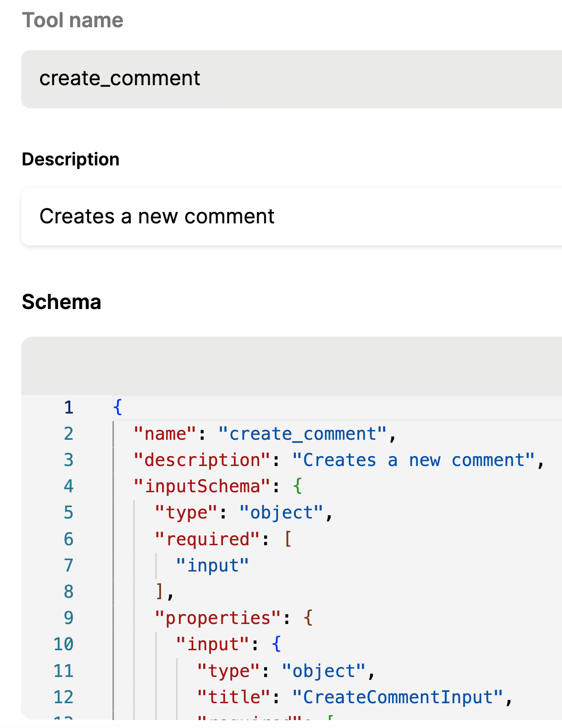Click the "CreateCommentInput" title value on line 12

(397, 697)
